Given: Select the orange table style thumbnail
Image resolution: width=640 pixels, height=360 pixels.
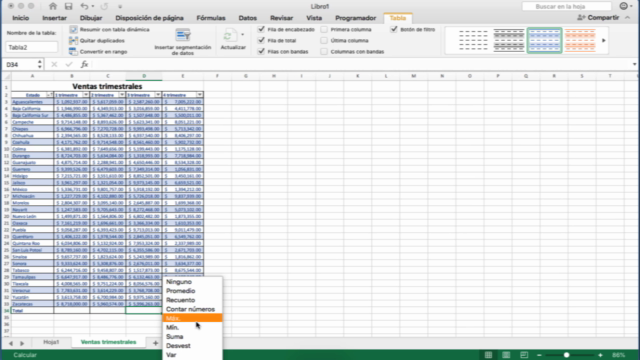Looking at the screenshot, I should (x=580, y=40).
